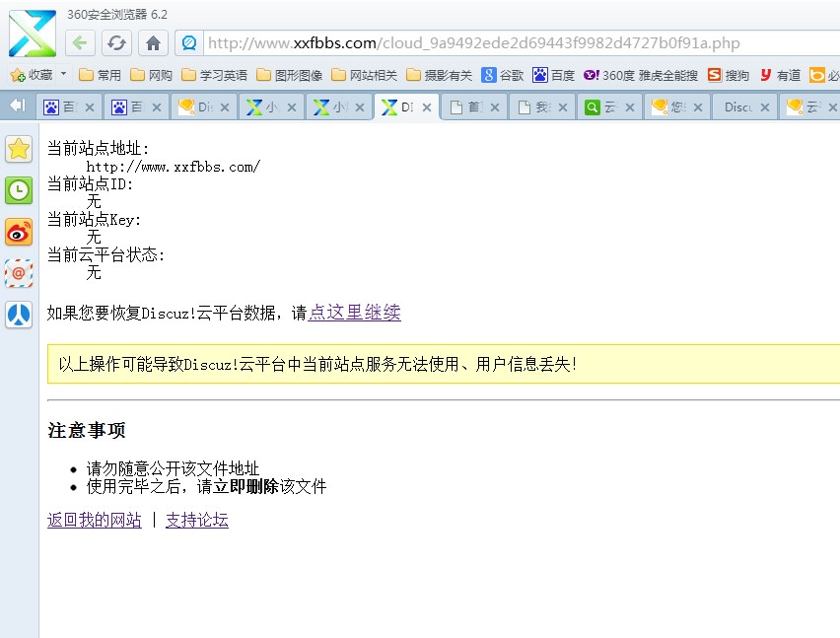Open the 网购 bookmarks folder

151,75
